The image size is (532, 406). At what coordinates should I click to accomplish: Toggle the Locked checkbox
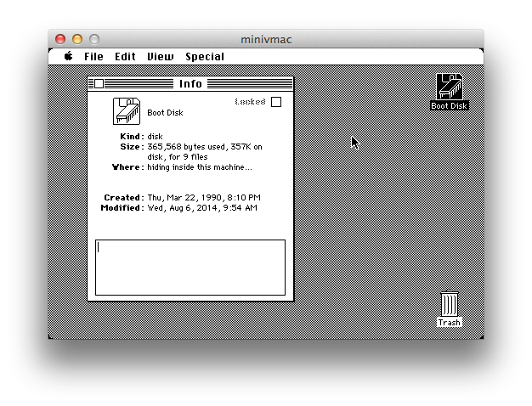click(x=276, y=102)
